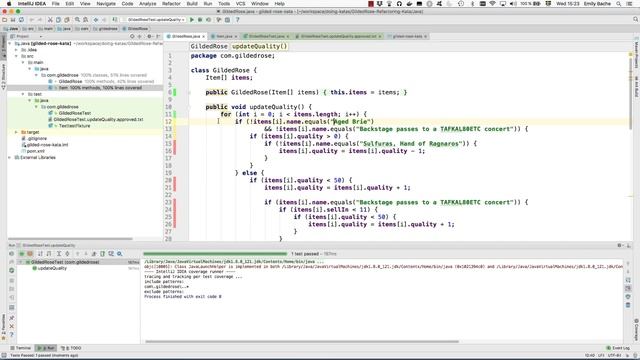Viewport: 640px width, 360px height.
Task: Select gilded-rose-kata.iml in project tree
Action: point(47,144)
